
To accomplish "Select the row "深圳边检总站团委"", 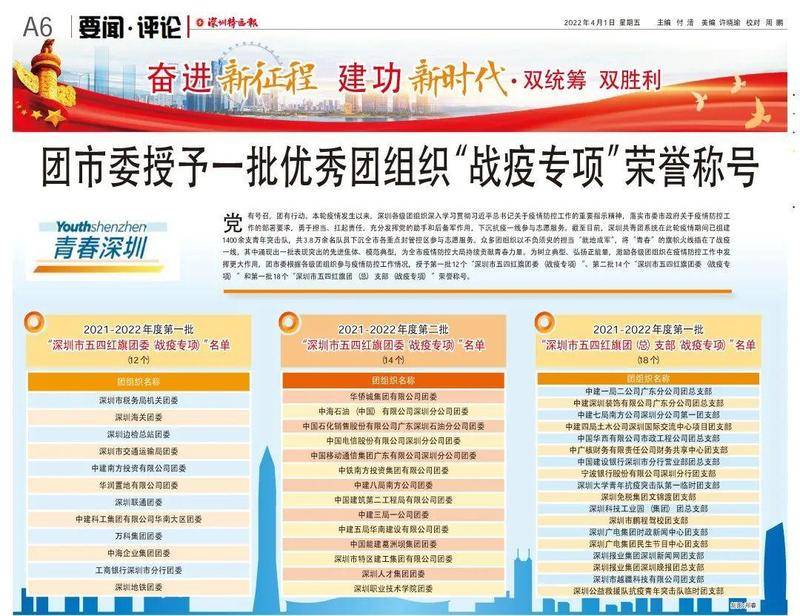I will coord(138,434).
